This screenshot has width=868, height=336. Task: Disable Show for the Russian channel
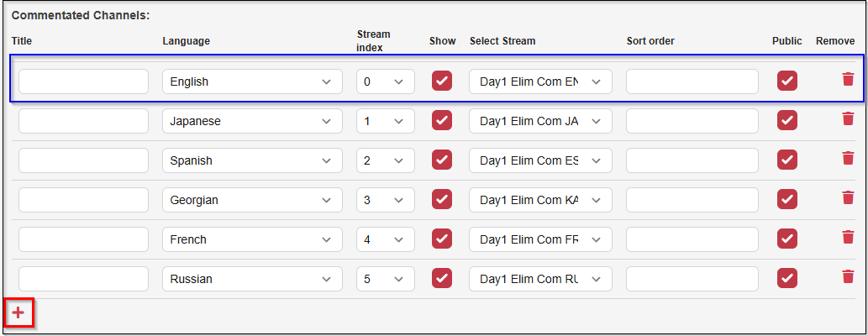(442, 278)
